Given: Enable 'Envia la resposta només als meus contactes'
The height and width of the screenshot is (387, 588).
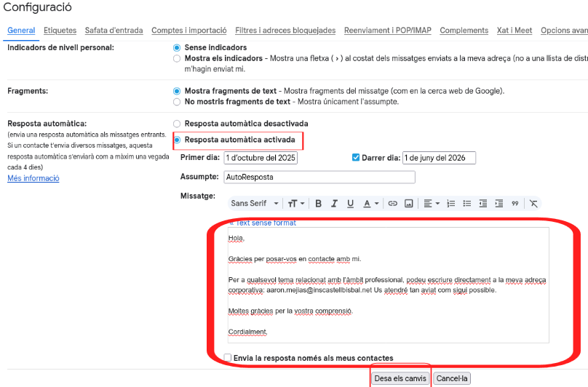Looking at the screenshot, I should click(x=228, y=358).
